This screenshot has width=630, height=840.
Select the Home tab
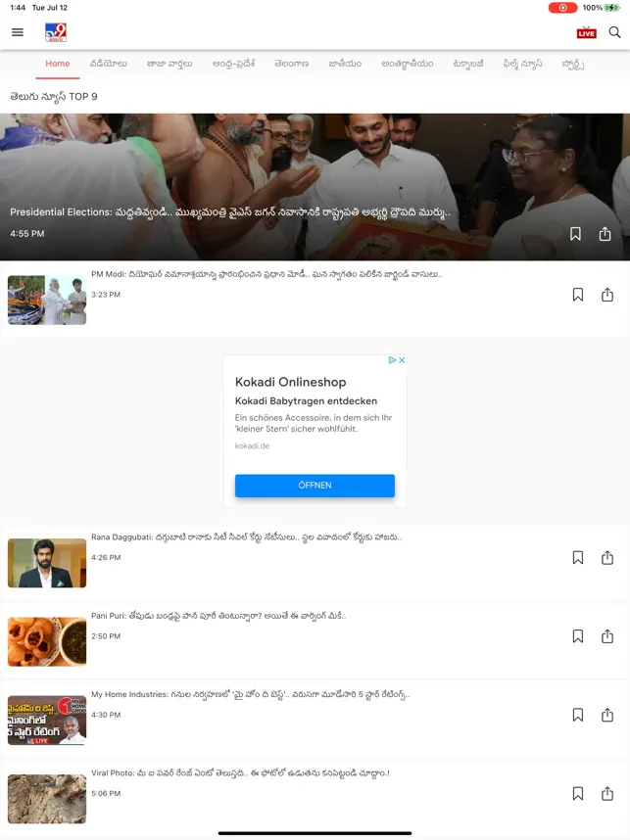click(58, 64)
